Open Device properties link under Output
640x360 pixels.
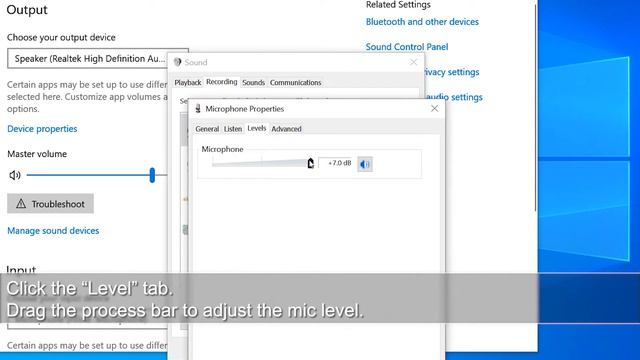42,129
